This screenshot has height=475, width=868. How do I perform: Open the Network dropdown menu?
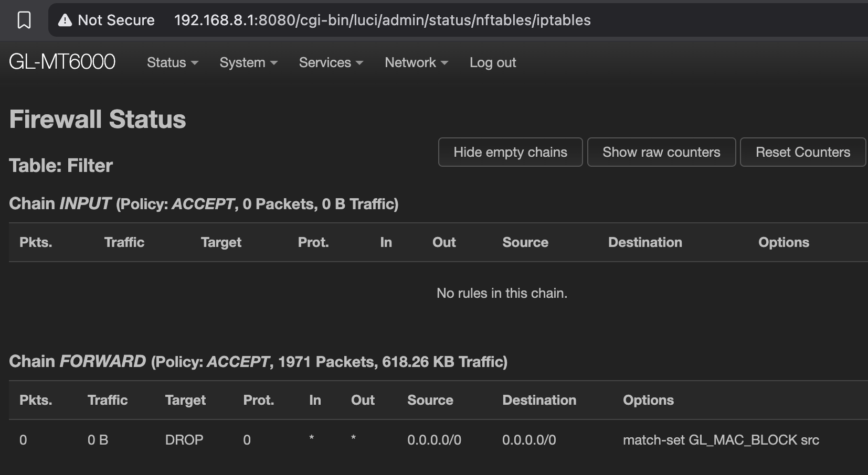pyautogui.click(x=416, y=62)
